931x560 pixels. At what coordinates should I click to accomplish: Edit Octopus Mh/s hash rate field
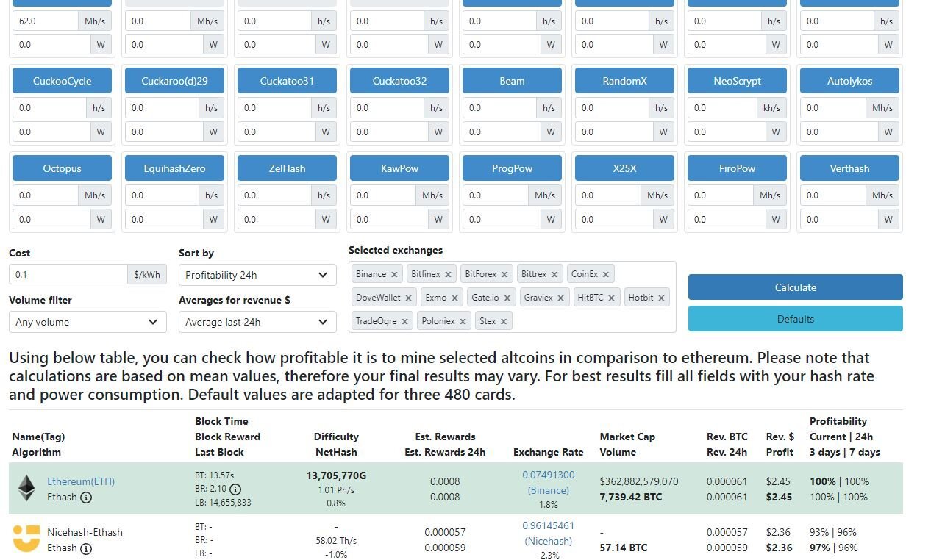(46, 195)
